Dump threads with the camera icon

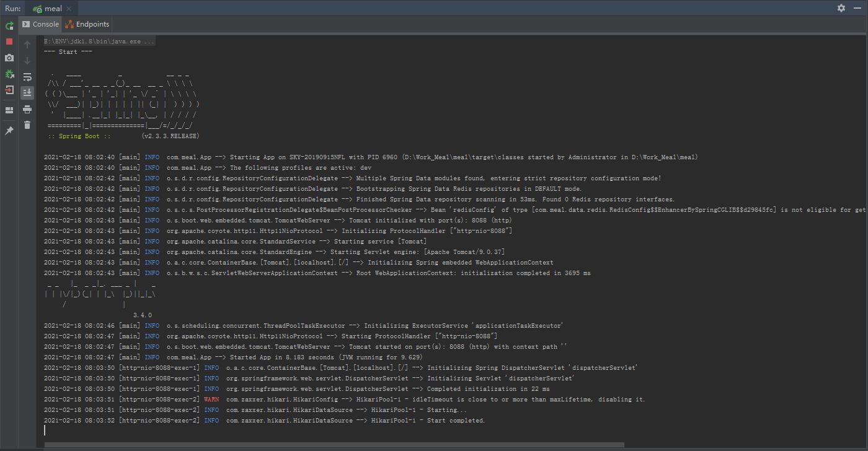tap(9, 58)
